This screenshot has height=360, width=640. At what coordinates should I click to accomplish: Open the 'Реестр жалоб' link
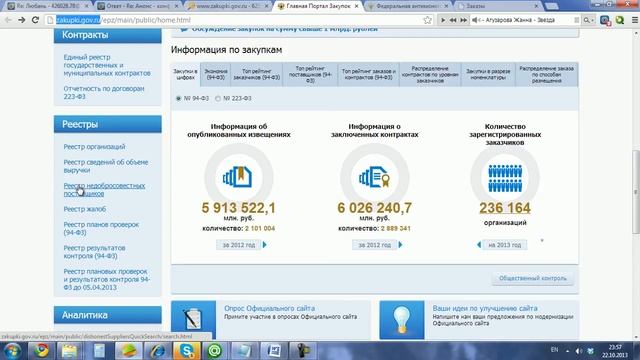click(84, 209)
